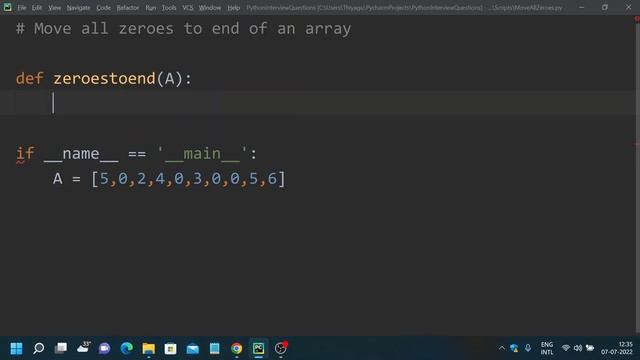The height and width of the screenshot is (360, 640).
Task: Click the 'if' keyword with warning underline
Action: click(x=24, y=154)
